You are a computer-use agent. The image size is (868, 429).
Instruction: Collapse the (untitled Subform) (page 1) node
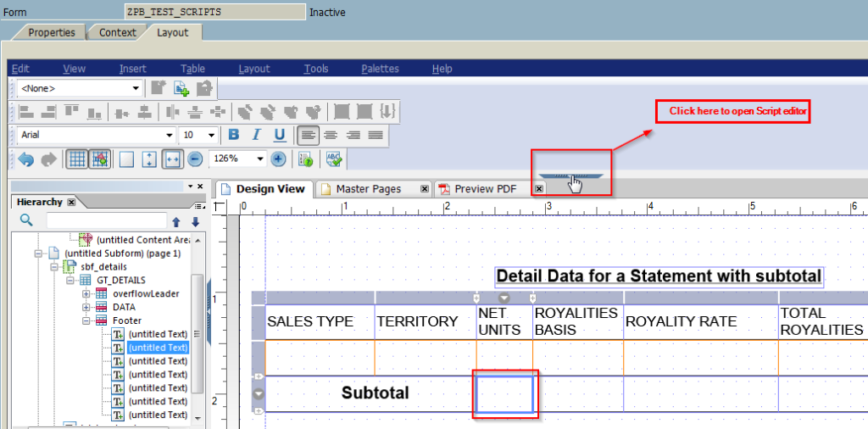coord(38,253)
